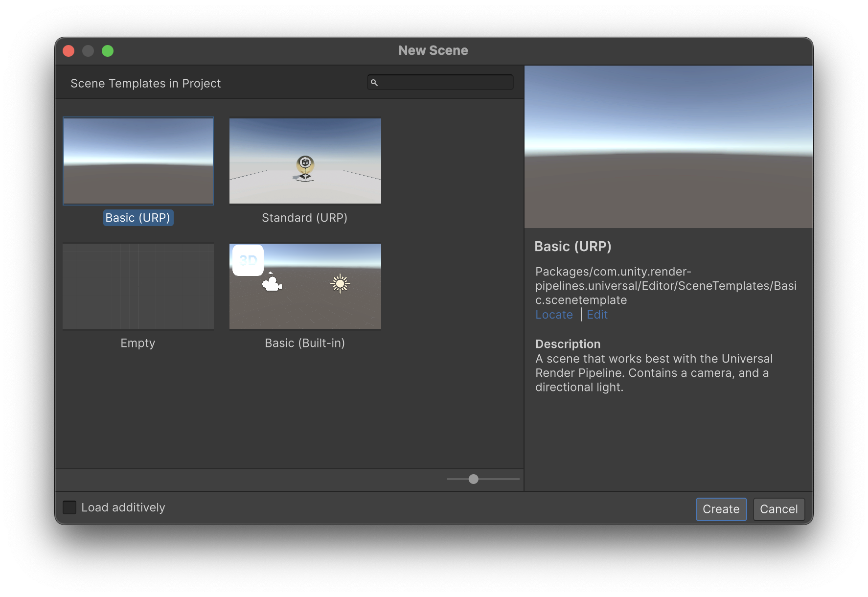Click the camera icon in Basic (Built-in) thumbnail
This screenshot has width=868, height=597.
(272, 283)
